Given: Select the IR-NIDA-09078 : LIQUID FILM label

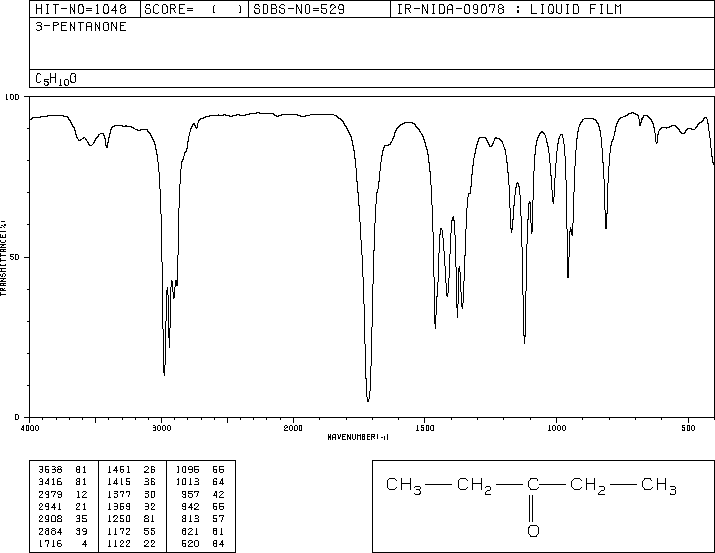Looking at the screenshot, I should (509, 9).
